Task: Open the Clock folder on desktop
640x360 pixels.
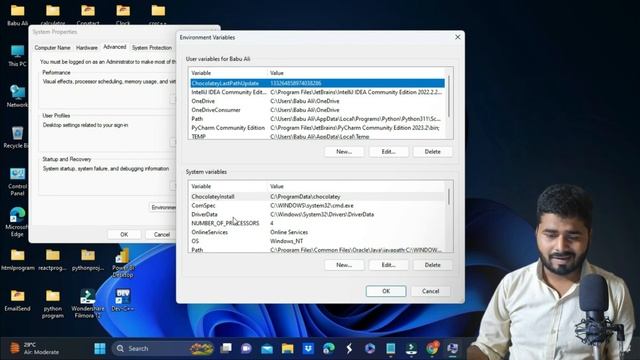Action: tap(123, 15)
